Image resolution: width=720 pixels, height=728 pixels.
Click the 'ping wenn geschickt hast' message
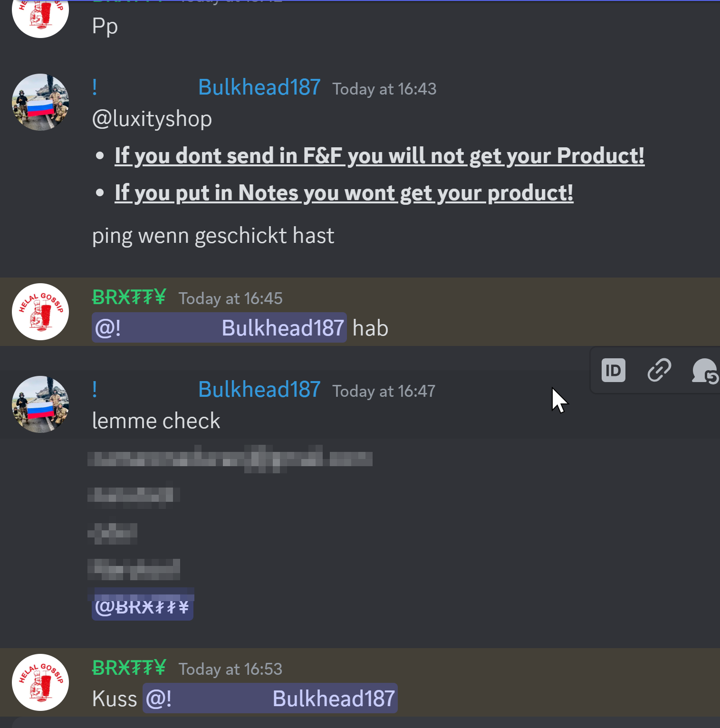pos(213,236)
